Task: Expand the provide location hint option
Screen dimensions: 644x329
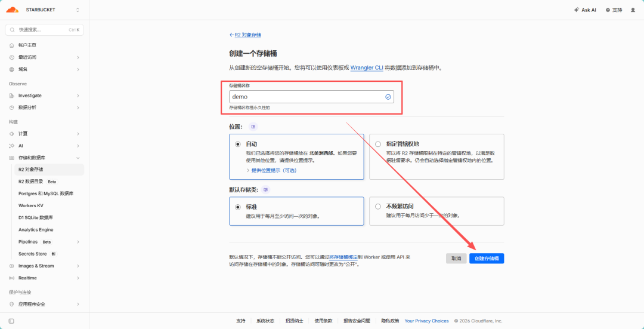Action: 271,170
